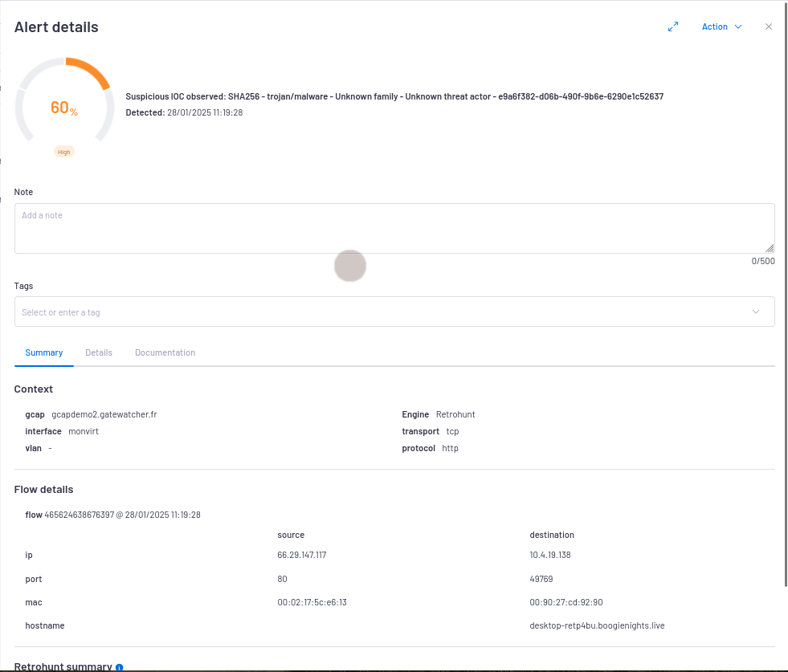
Task: Click destination ip 10.4.19.138
Action: point(549,555)
